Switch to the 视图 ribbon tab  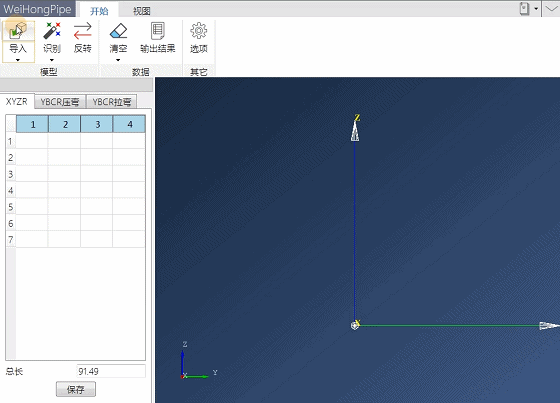(141, 11)
